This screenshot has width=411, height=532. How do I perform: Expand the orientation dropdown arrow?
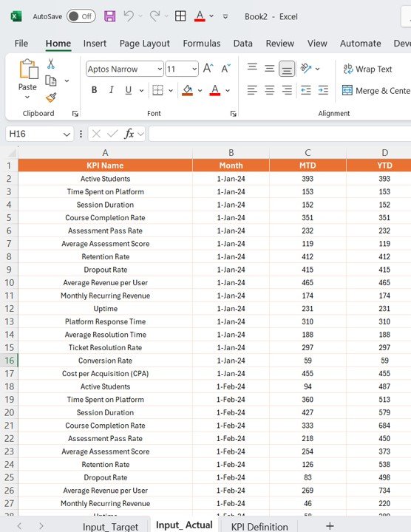(317, 69)
